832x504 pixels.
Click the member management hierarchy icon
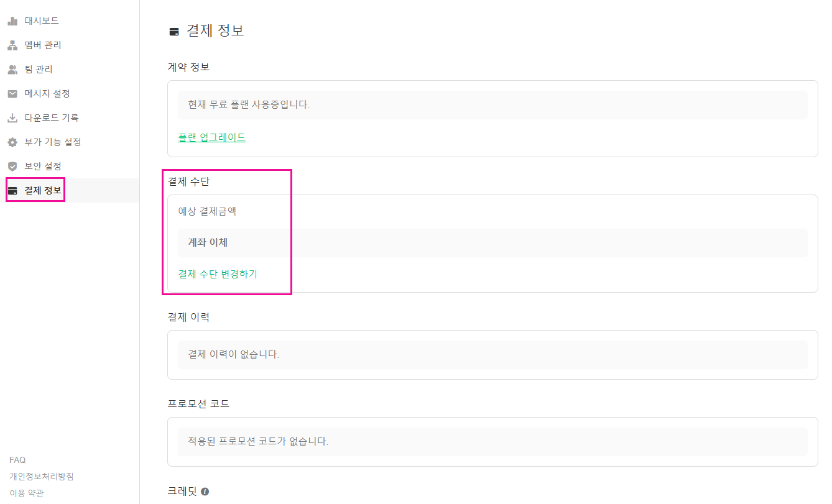(x=12, y=45)
